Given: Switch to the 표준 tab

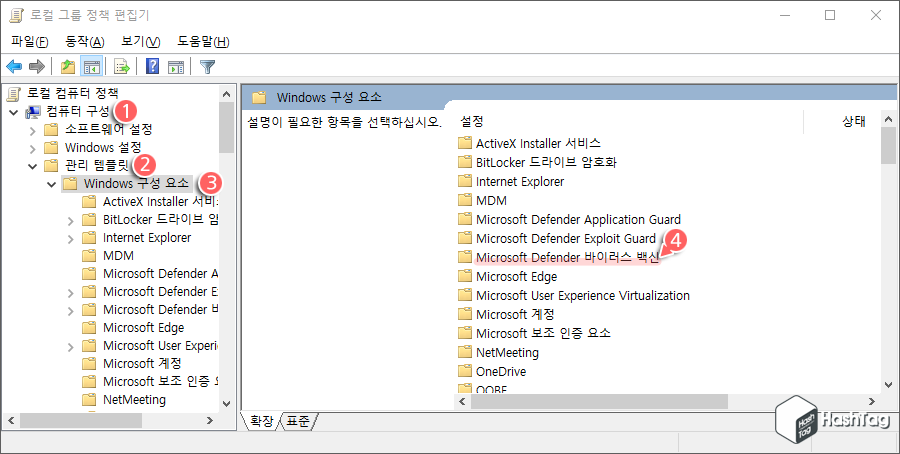Looking at the screenshot, I should coord(298,422).
